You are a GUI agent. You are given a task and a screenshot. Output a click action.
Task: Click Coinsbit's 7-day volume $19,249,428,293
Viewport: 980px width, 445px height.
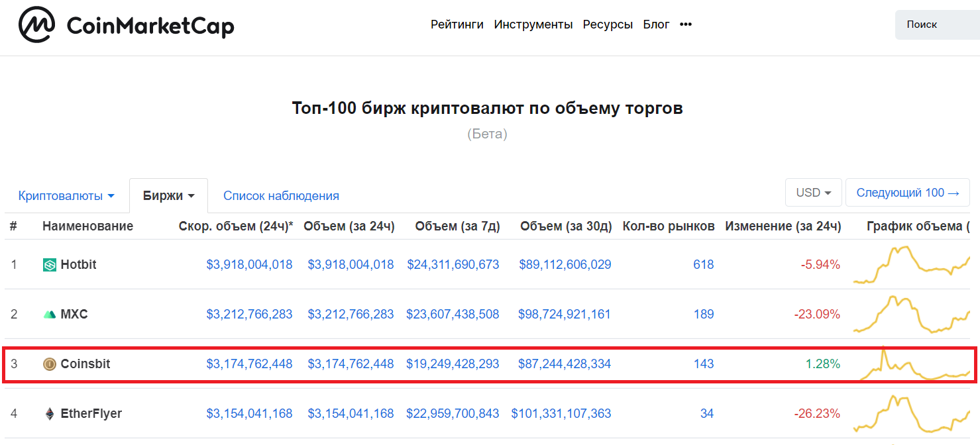point(453,364)
